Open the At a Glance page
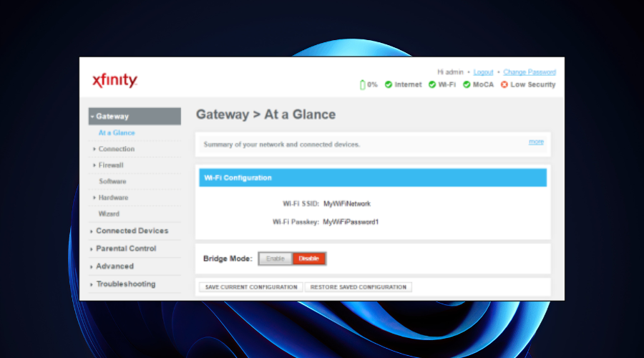Viewport: 644px width, 358px height. tap(117, 132)
